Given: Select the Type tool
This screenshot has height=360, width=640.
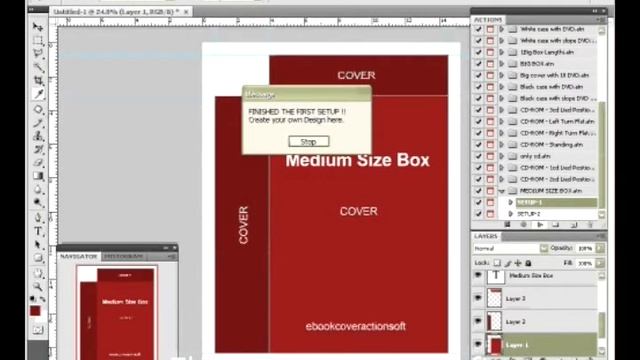Looking at the screenshot, I should click(38, 231).
